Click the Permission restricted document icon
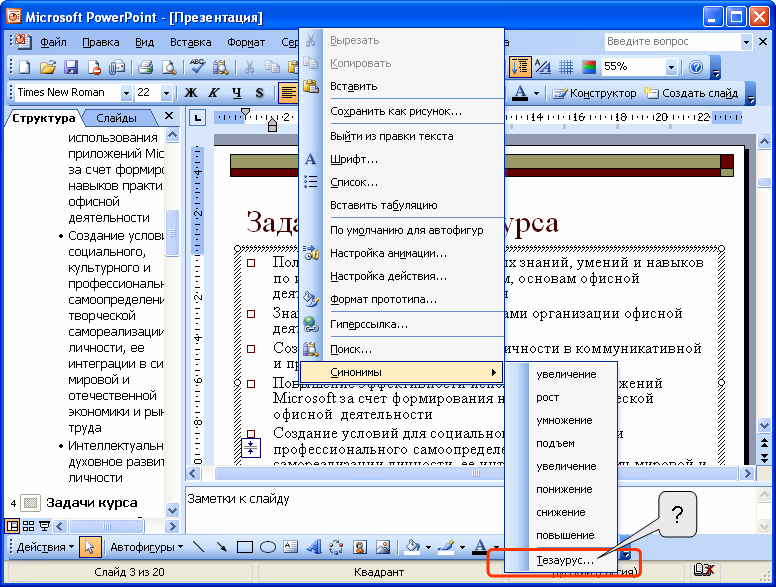The height and width of the screenshot is (587, 776). pyautogui.click(x=94, y=67)
